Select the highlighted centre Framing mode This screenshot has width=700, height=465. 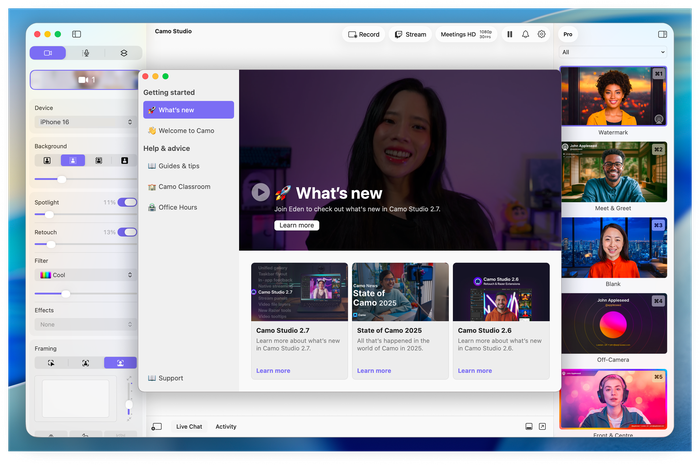pyautogui.click(x=120, y=363)
